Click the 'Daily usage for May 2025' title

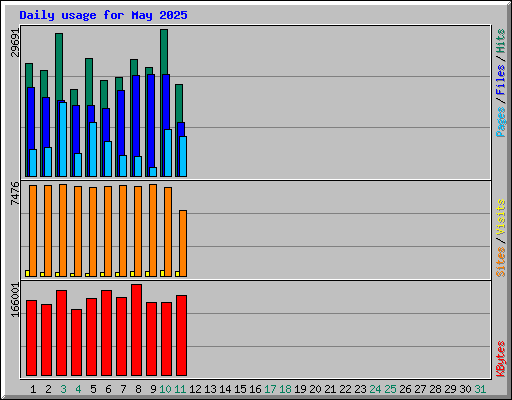[x=103, y=15]
